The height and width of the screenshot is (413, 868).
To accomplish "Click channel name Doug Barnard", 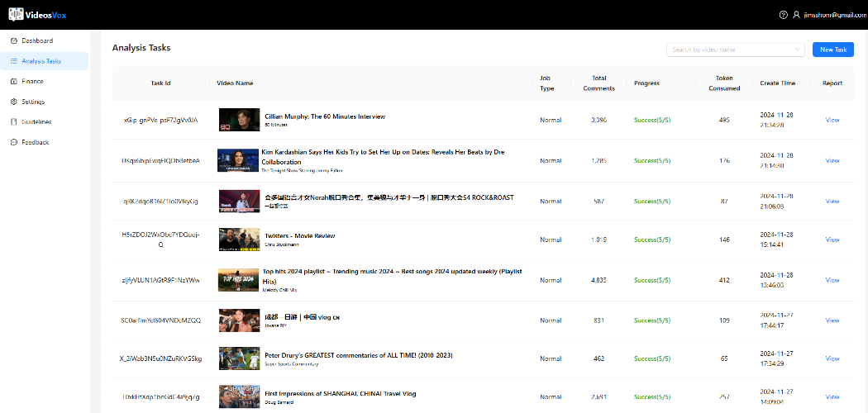I will [279, 402].
